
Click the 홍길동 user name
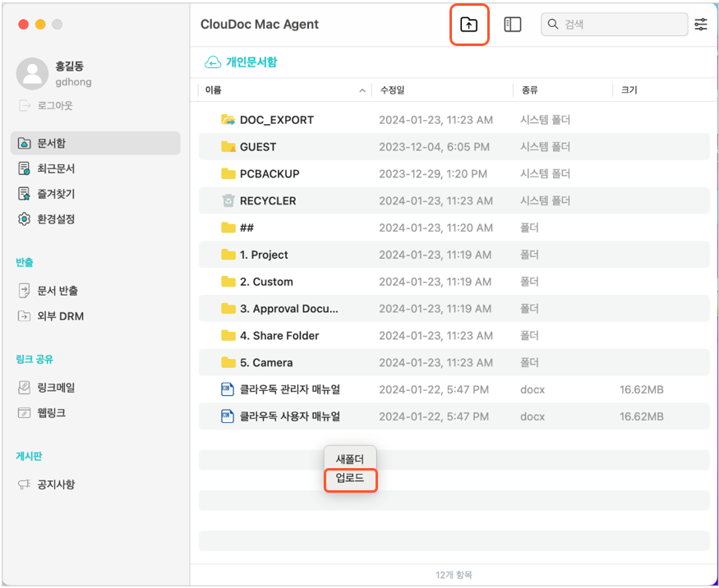click(69, 67)
